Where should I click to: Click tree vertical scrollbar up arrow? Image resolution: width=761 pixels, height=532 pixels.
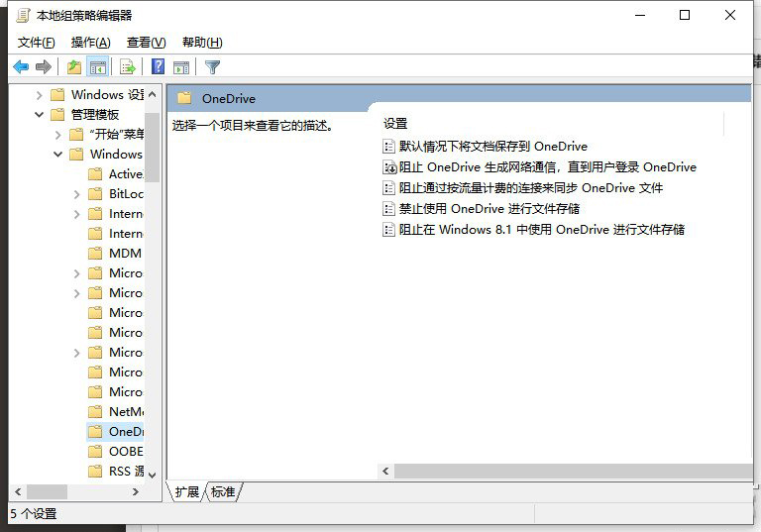(x=153, y=94)
